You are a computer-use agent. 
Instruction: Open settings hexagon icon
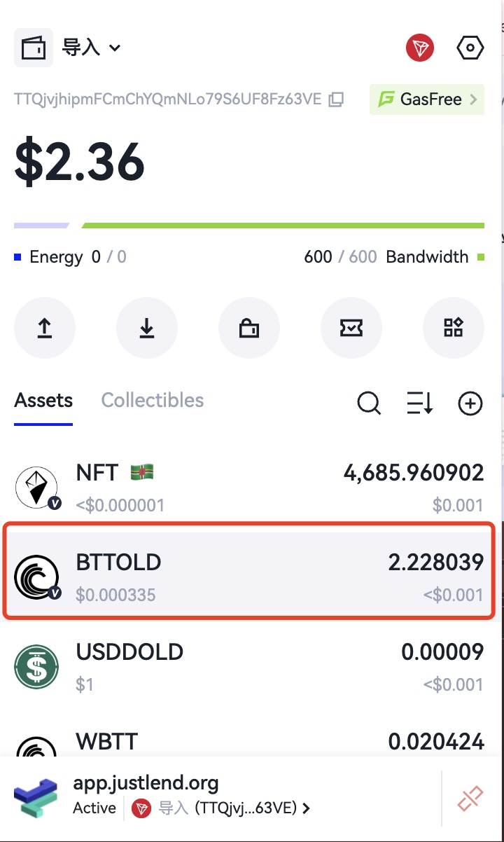pos(470,48)
